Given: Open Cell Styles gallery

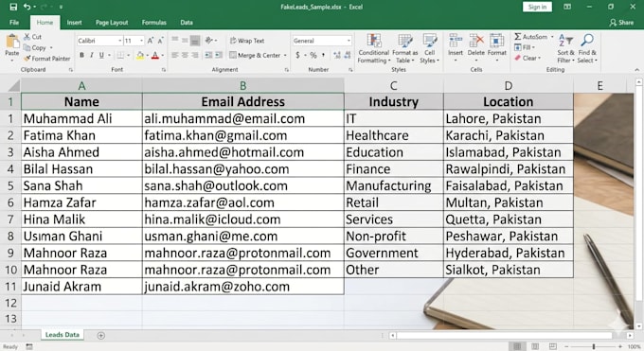Looking at the screenshot, I should (430, 48).
